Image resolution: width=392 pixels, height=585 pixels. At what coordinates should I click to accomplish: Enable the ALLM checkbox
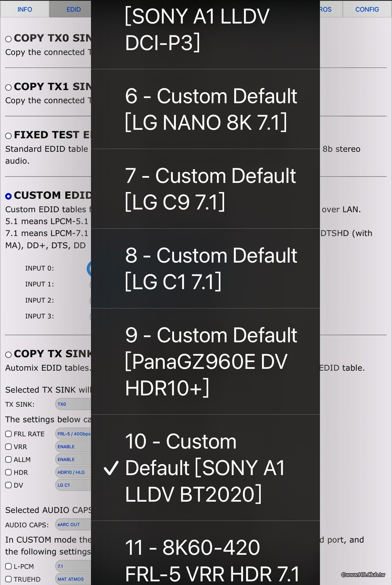(9, 460)
